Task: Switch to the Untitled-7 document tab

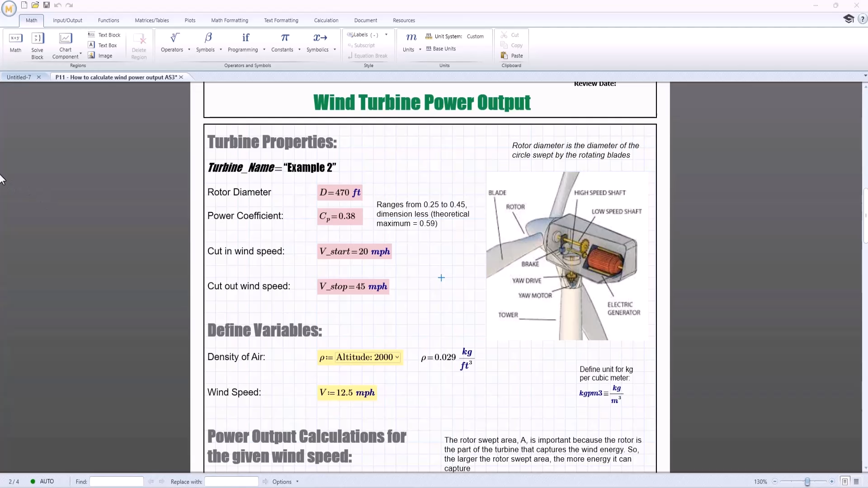Action: point(19,77)
